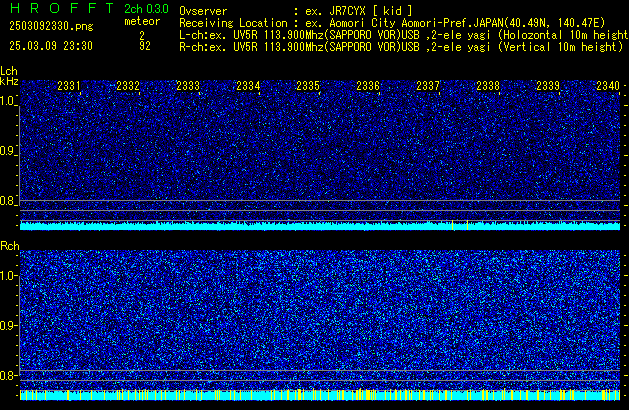
Task: Select the value 92 under meteor
Action: (x=145, y=46)
